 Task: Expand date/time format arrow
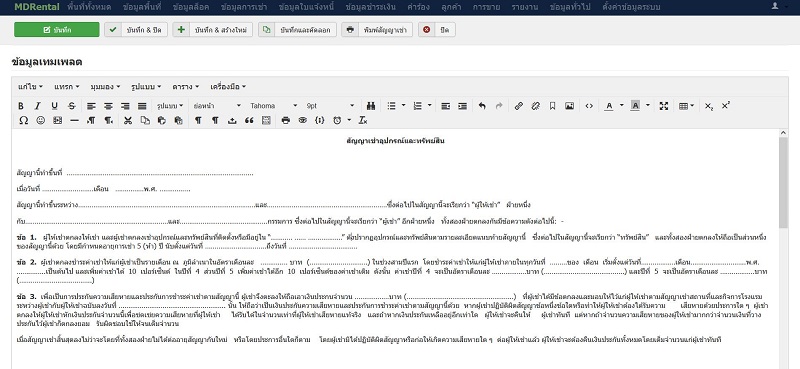click(349, 120)
